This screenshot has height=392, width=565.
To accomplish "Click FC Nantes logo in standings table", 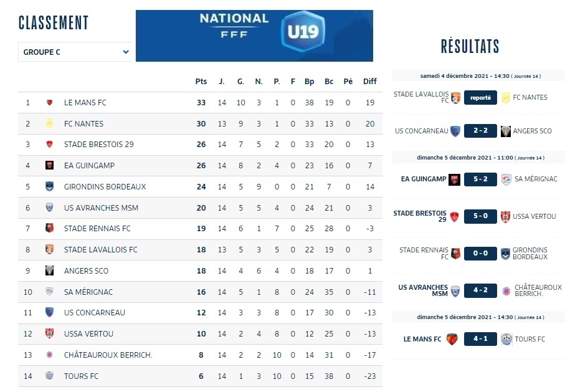I will [x=49, y=124].
